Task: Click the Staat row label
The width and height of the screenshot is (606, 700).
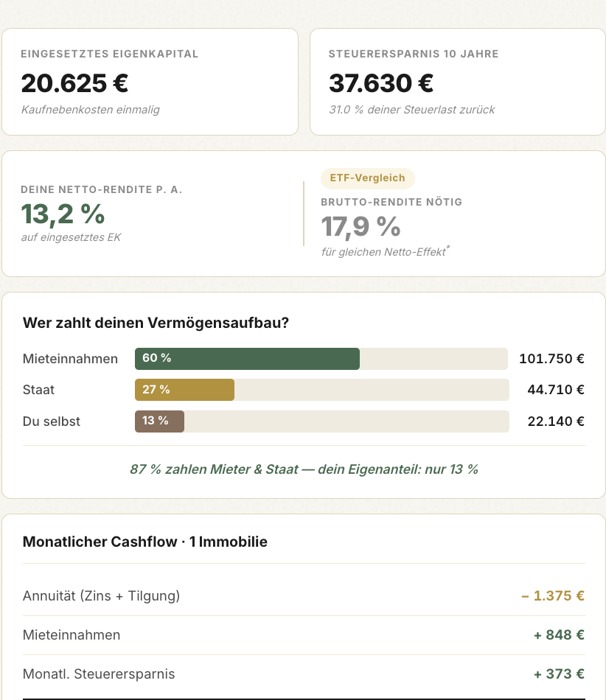Action: pos(38,390)
